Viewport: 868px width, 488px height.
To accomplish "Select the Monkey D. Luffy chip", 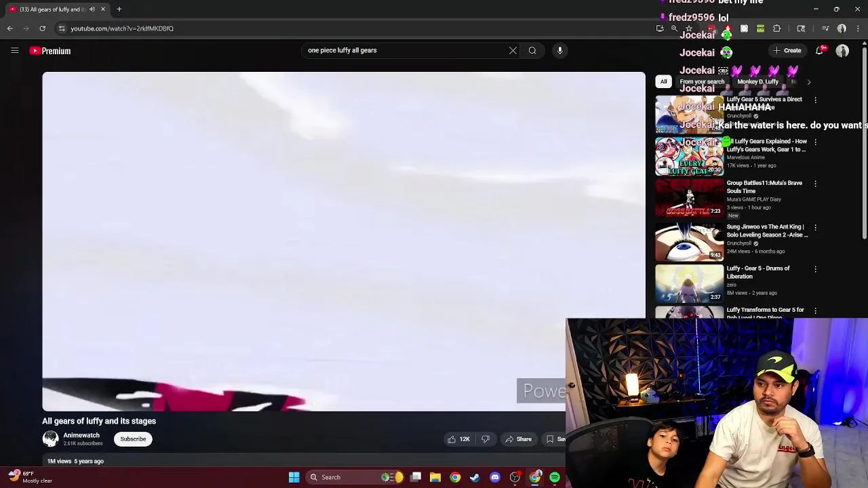I will coord(757,82).
